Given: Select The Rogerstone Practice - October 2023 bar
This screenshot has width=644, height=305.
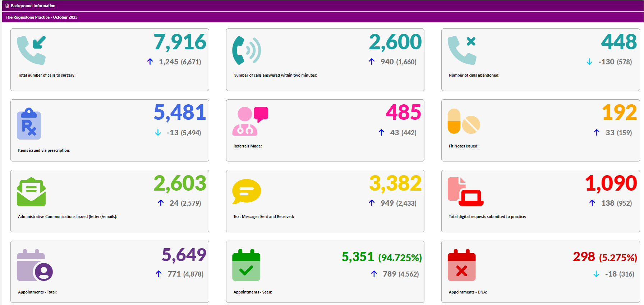Looking at the screenshot, I should [323, 17].
